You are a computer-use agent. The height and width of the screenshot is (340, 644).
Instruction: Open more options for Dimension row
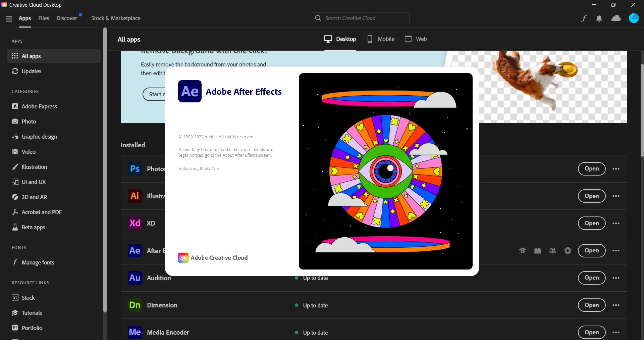coord(616,305)
